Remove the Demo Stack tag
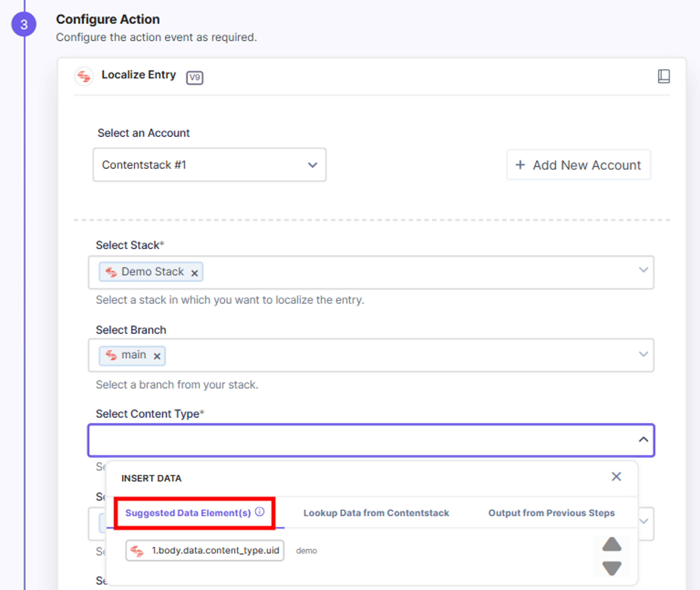700x590 pixels. pyautogui.click(x=195, y=273)
